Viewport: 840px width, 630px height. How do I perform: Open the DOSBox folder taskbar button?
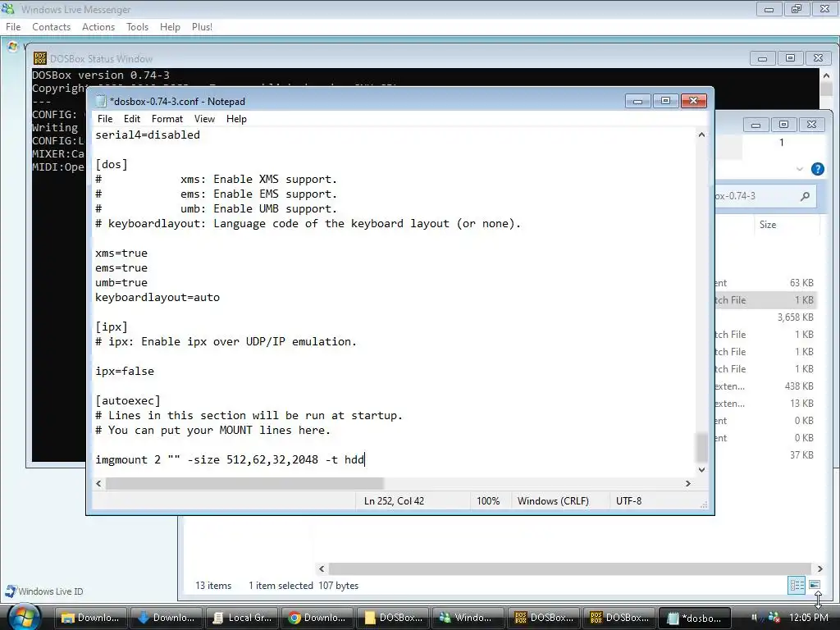[x=392, y=618]
